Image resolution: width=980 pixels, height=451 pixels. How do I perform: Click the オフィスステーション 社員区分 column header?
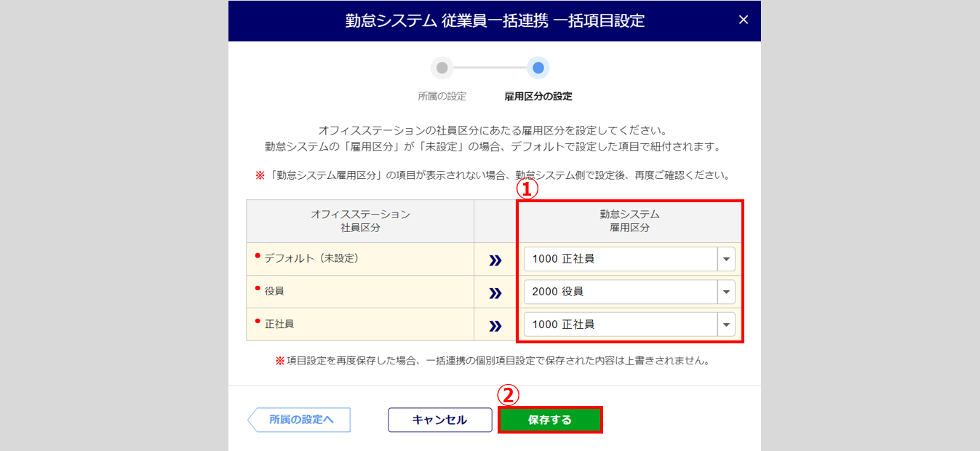click(x=360, y=221)
